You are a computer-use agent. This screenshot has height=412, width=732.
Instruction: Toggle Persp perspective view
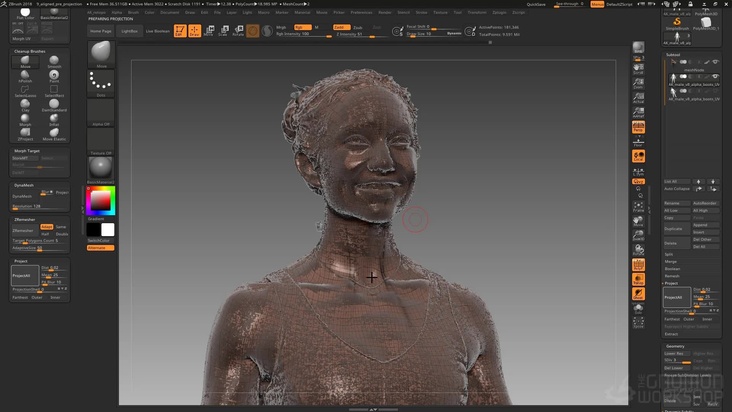[638, 127]
